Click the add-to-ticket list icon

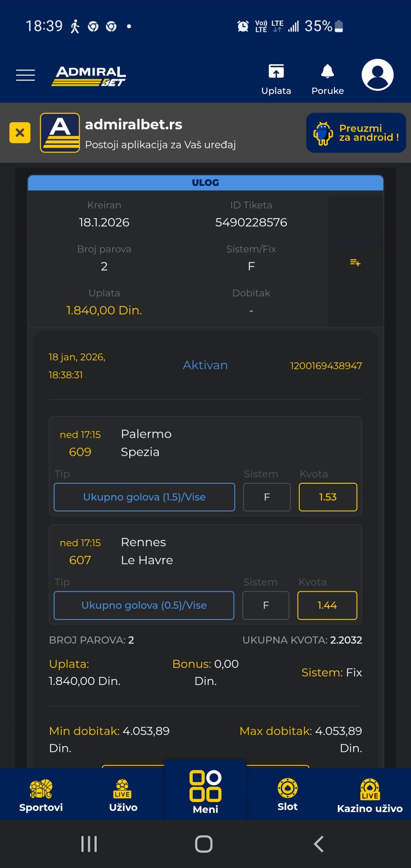coord(355,262)
